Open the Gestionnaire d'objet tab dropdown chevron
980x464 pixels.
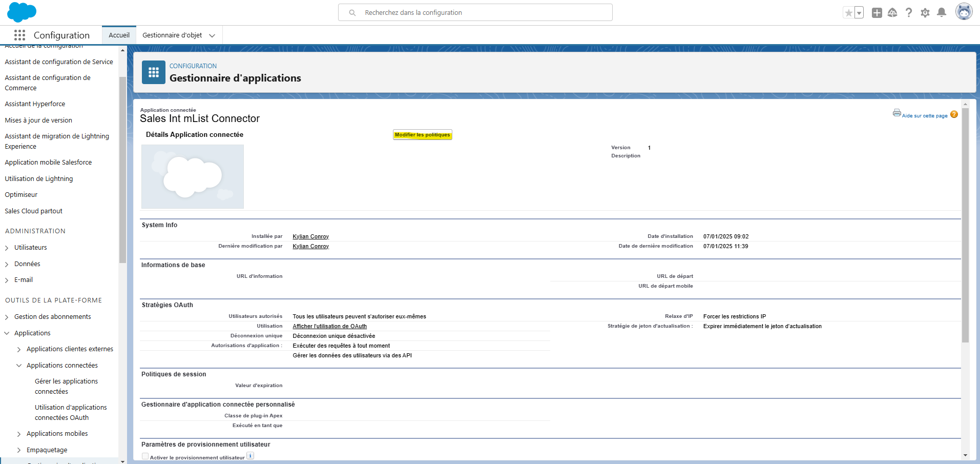(212, 35)
